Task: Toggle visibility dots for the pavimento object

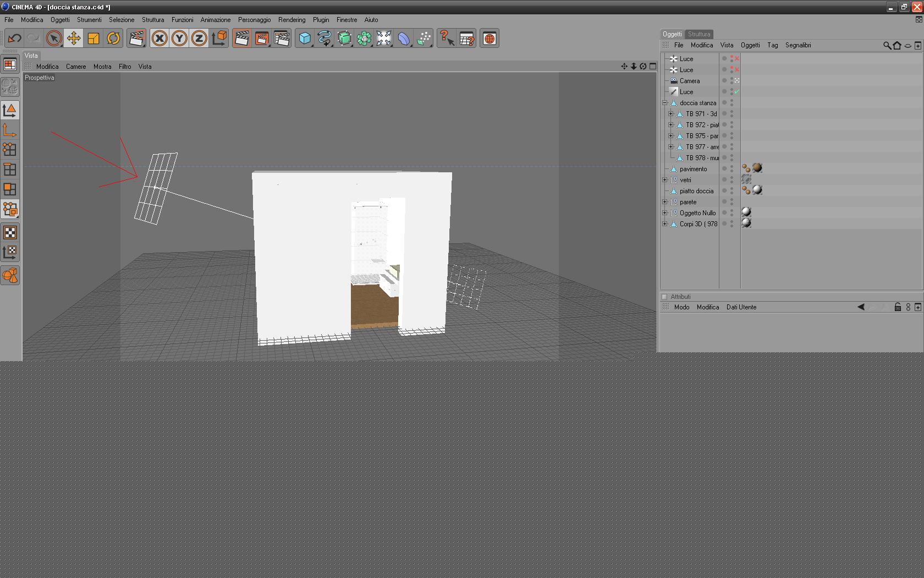Action: coord(732,169)
